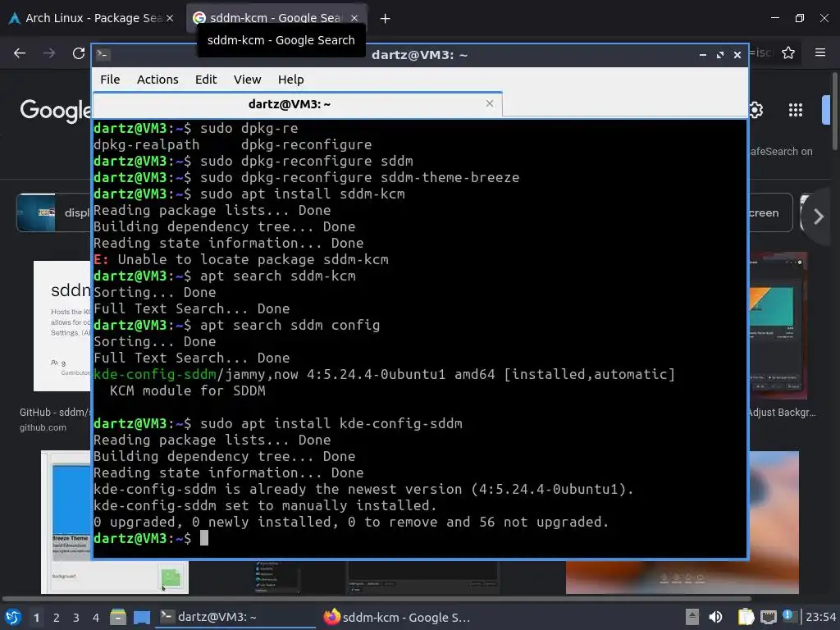Go back in Firefox history
The width and height of the screenshot is (840, 630).
(20, 53)
